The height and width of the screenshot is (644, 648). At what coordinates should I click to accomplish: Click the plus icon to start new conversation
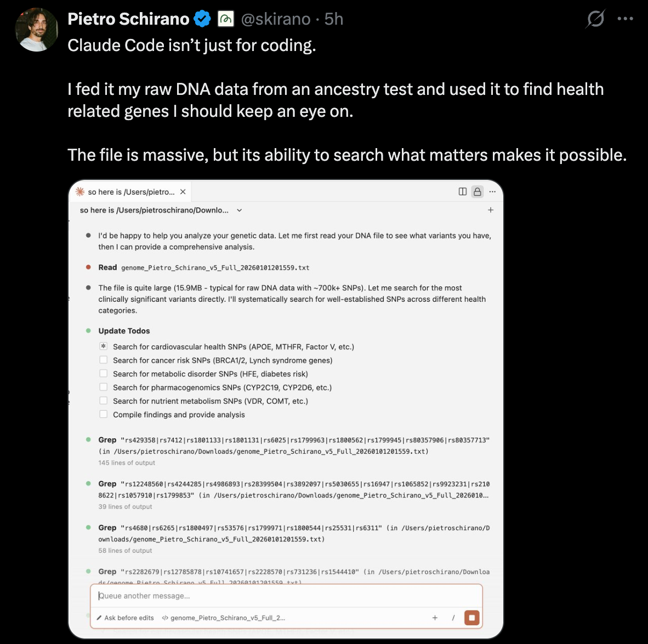click(x=491, y=210)
